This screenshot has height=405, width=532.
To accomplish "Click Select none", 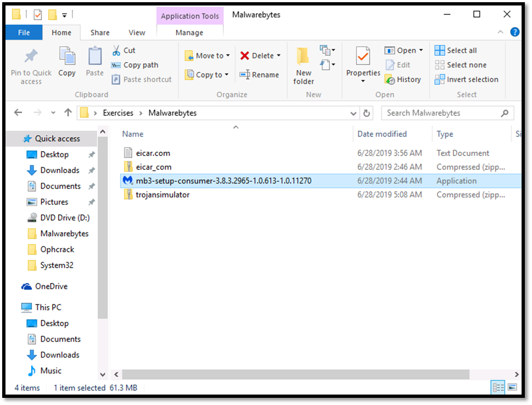I will [x=461, y=65].
